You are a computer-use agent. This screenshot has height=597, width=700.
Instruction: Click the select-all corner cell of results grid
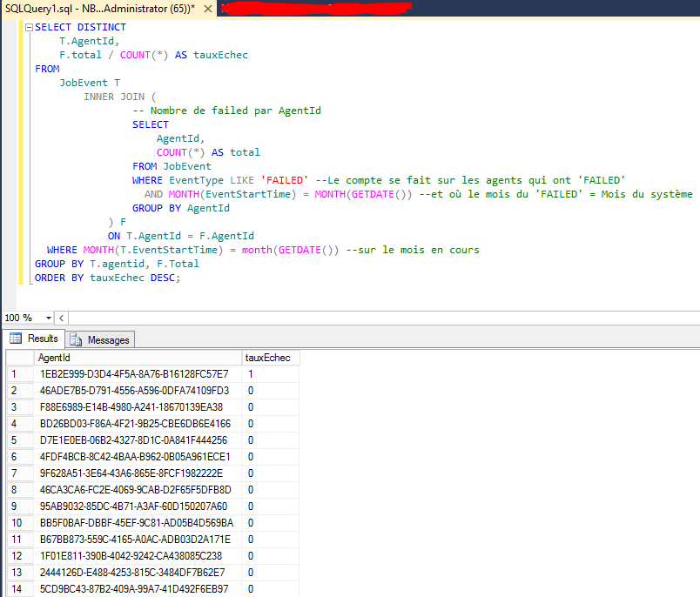(19, 358)
